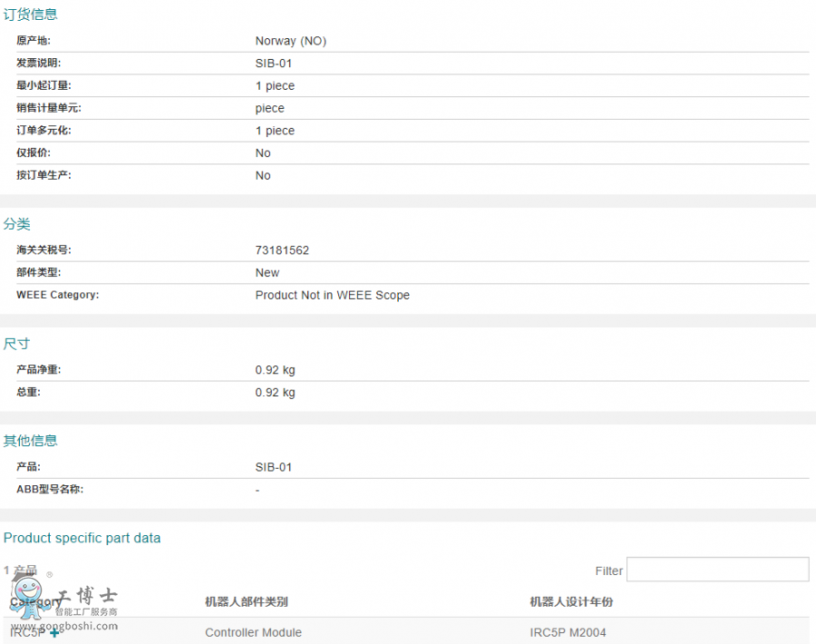Sort by 机器人部件类别 column header
The width and height of the screenshot is (816, 644).
[x=246, y=602]
